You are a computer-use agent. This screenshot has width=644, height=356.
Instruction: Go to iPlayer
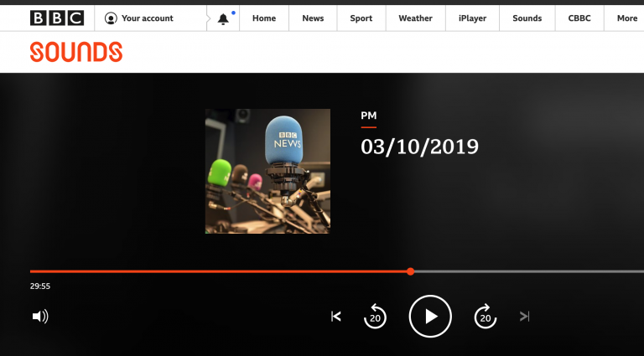pyautogui.click(x=472, y=18)
